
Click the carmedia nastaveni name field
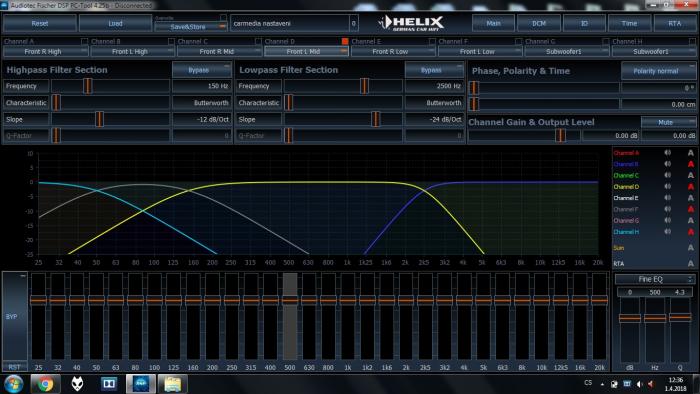[290, 23]
